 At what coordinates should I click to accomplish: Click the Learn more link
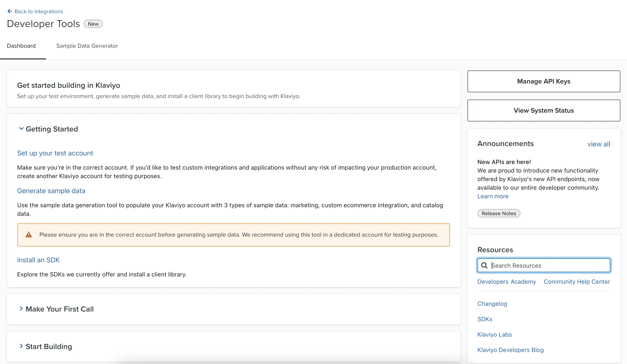[x=493, y=196]
